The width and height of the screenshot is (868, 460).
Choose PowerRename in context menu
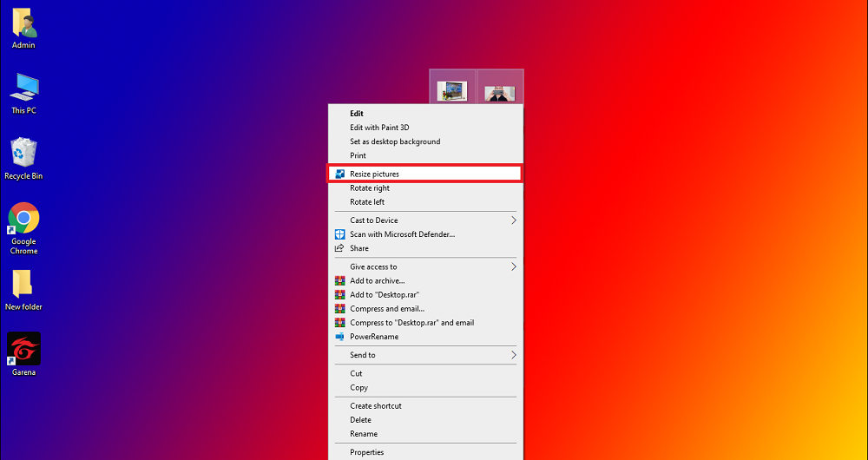tap(425, 337)
